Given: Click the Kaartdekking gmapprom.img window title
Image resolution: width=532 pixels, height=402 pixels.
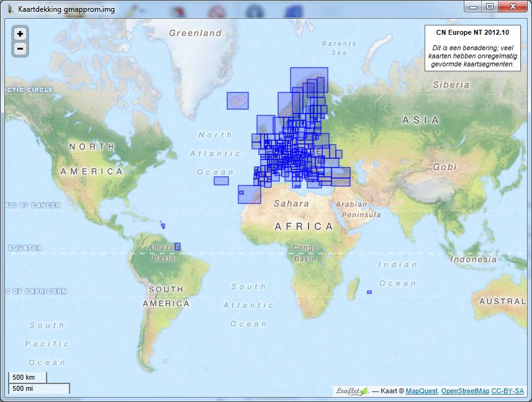Looking at the screenshot, I should click(66, 9).
